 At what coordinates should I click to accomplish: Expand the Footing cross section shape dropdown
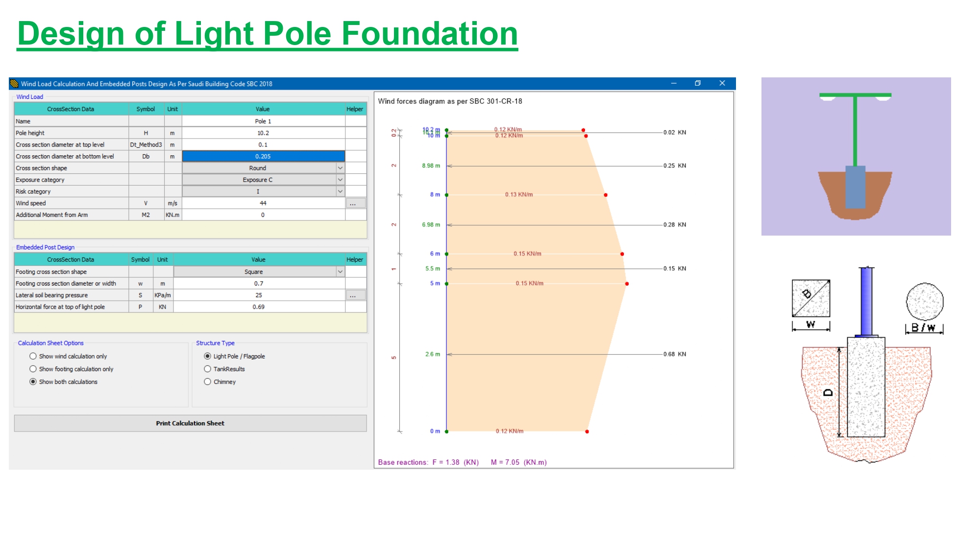(x=340, y=272)
